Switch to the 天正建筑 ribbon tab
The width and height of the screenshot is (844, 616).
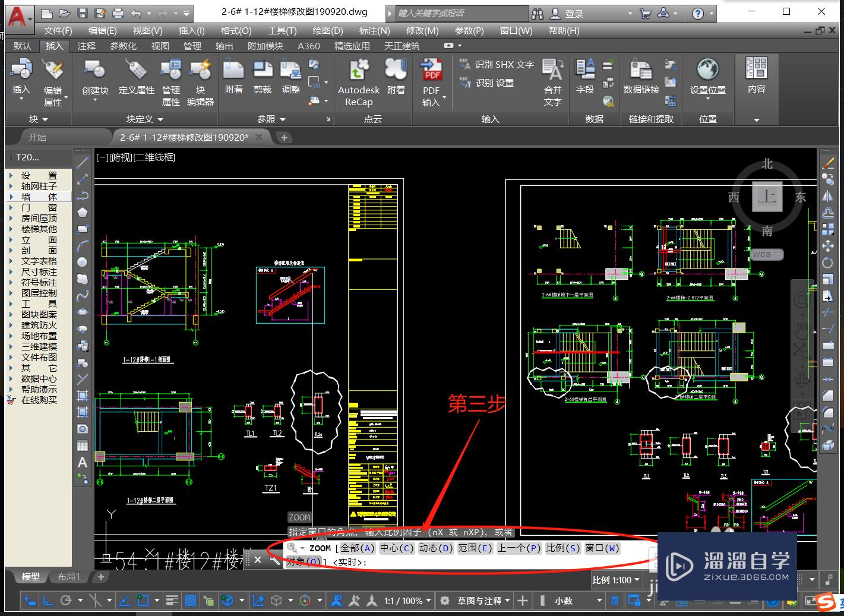pos(402,46)
